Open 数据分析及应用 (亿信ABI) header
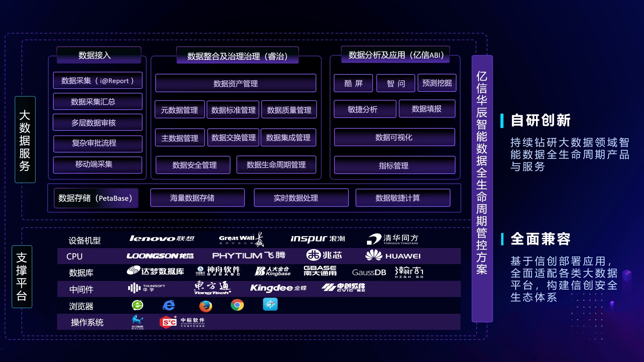Viewport: 644px width, 362px height. (x=395, y=55)
